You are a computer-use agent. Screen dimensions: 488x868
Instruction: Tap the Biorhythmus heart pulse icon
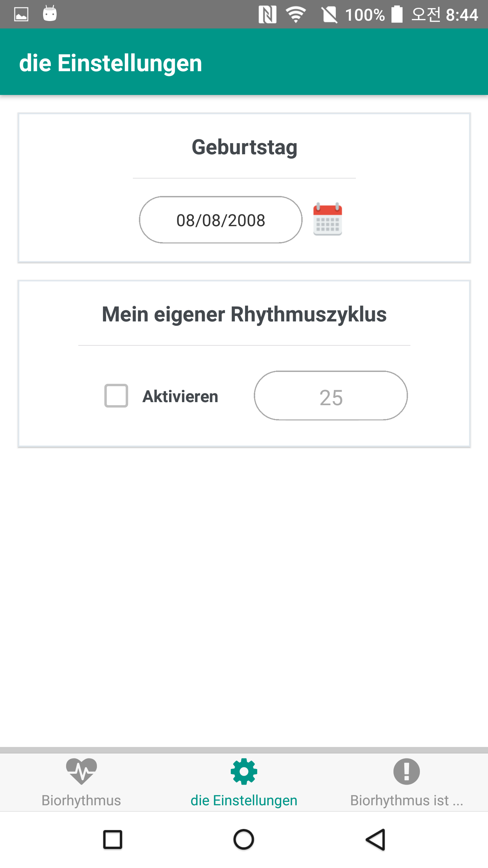click(x=81, y=771)
